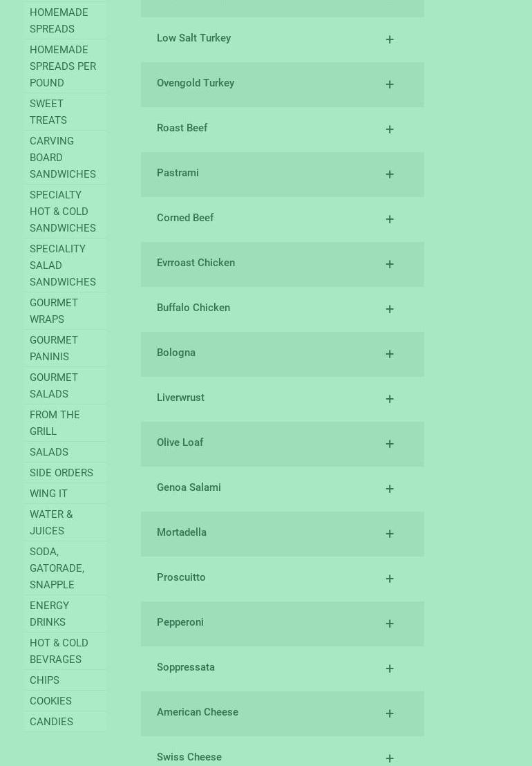The height and width of the screenshot is (766, 532).
Task: Click the plus icon beside Pepperoni
Action: [390, 624]
